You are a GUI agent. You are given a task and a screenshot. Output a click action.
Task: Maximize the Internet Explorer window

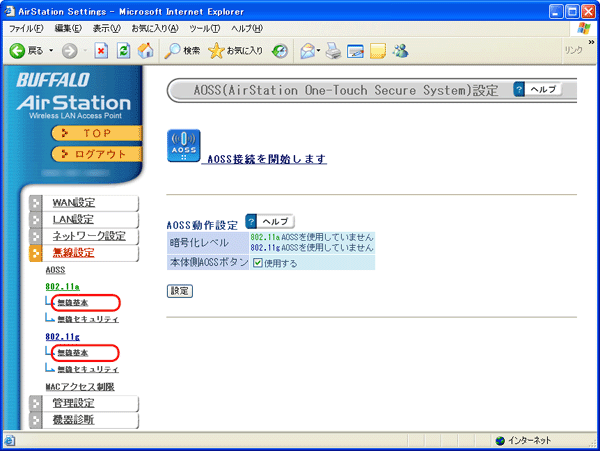(572, 11)
